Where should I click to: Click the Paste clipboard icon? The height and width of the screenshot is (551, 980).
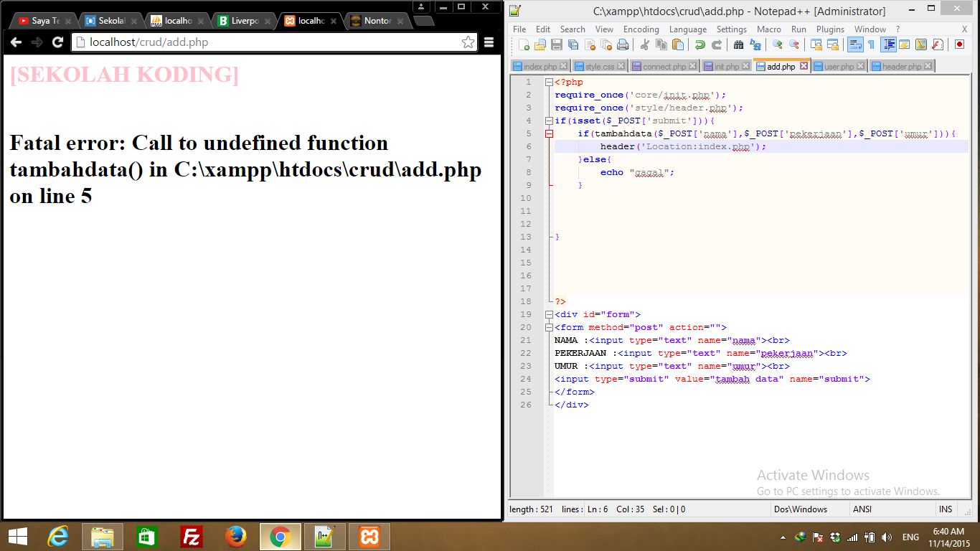pos(677,44)
